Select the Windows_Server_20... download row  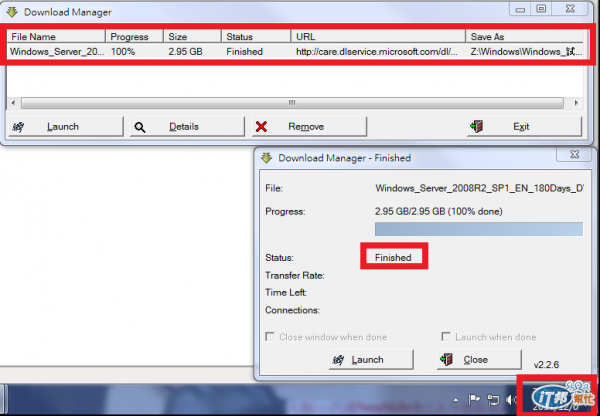295,52
